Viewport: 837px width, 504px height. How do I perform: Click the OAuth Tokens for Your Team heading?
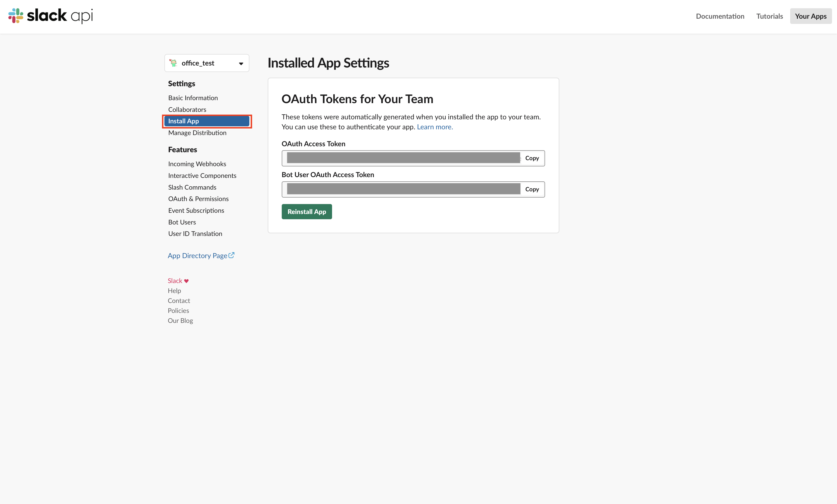click(357, 99)
